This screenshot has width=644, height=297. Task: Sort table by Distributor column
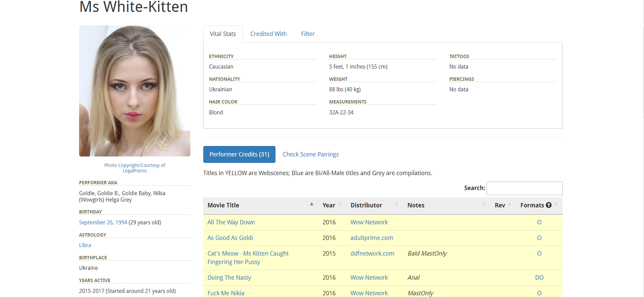(375, 205)
